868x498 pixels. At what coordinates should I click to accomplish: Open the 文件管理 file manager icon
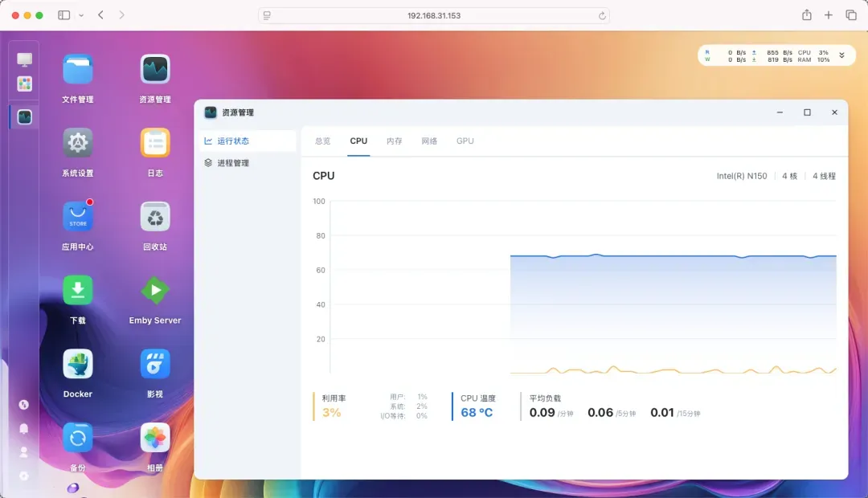tap(78, 70)
